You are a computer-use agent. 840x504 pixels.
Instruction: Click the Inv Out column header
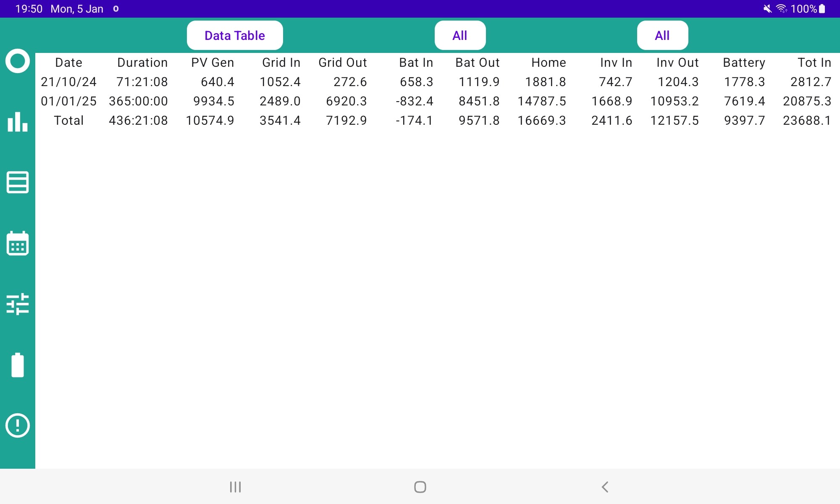tap(677, 63)
